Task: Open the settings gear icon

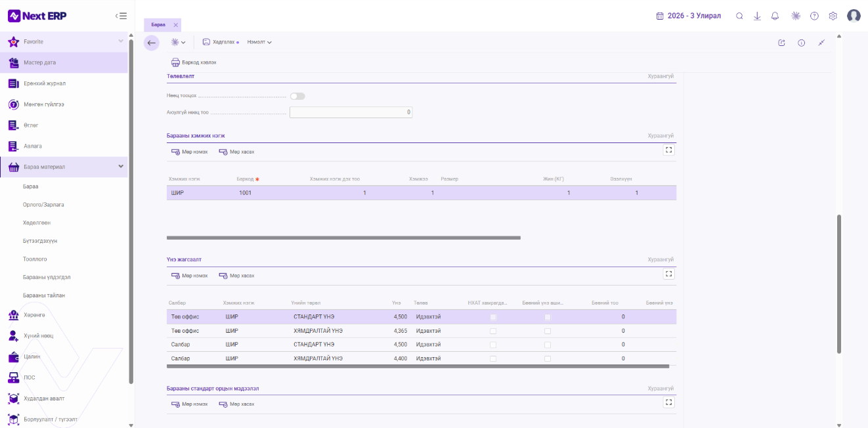Action: point(833,16)
